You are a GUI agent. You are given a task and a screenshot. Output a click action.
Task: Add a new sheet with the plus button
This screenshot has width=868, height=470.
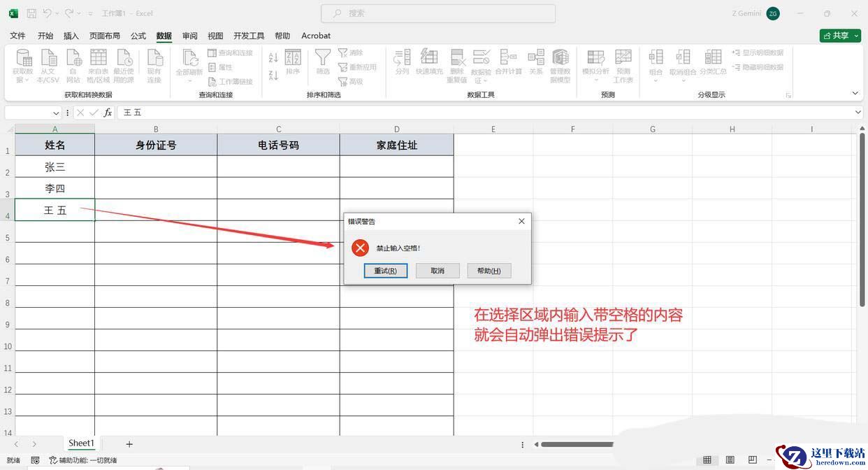(x=129, y=444)
